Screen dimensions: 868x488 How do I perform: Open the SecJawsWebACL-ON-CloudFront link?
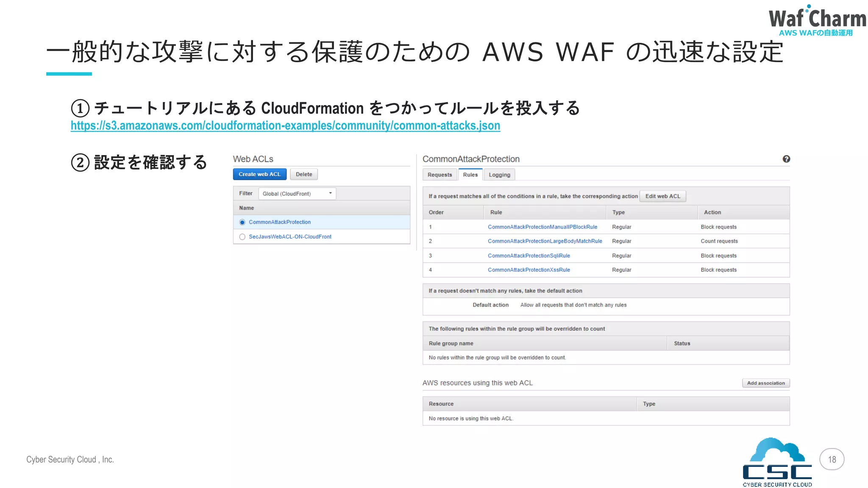click(x=290, y=237)
